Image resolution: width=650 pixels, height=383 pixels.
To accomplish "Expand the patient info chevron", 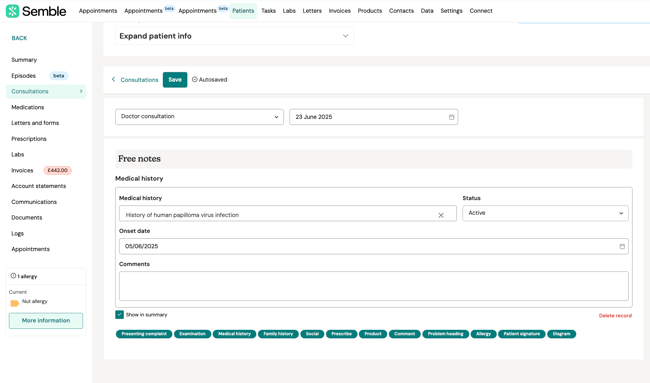I will [x=345, y=36].
